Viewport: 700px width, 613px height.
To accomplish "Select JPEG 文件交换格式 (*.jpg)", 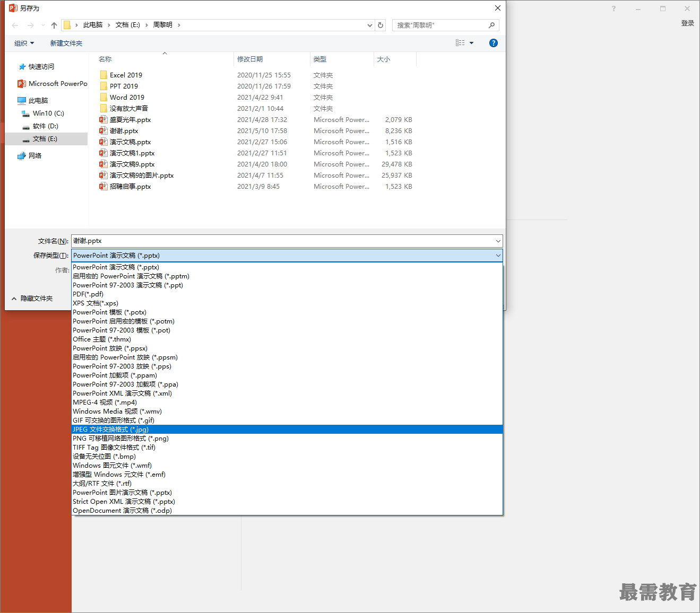I will 287,430.
